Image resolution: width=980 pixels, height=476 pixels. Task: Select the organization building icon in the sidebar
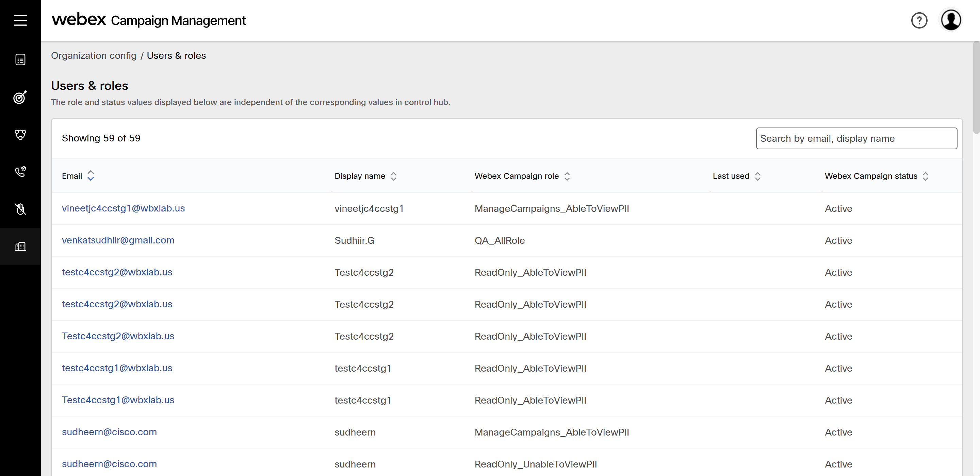coord(20,247)
